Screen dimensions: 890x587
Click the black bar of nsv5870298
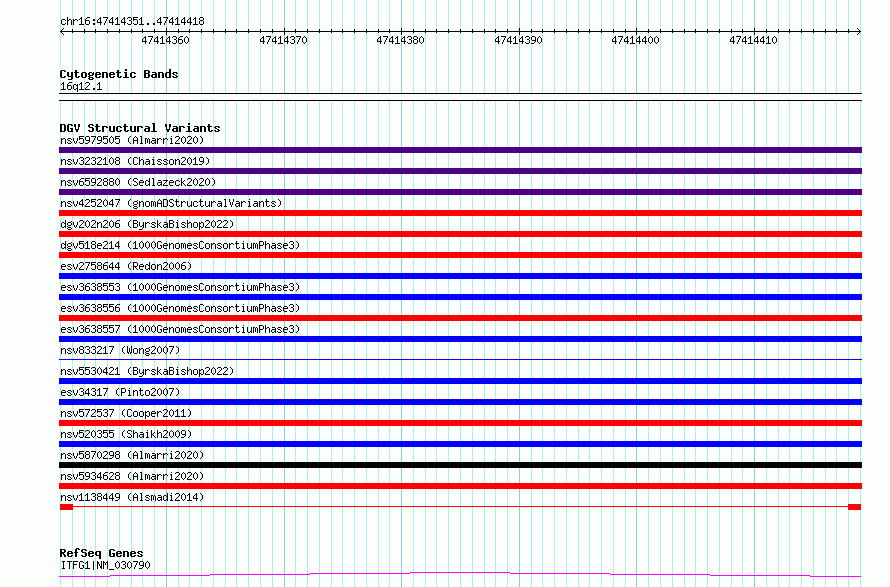click(460, 465)
